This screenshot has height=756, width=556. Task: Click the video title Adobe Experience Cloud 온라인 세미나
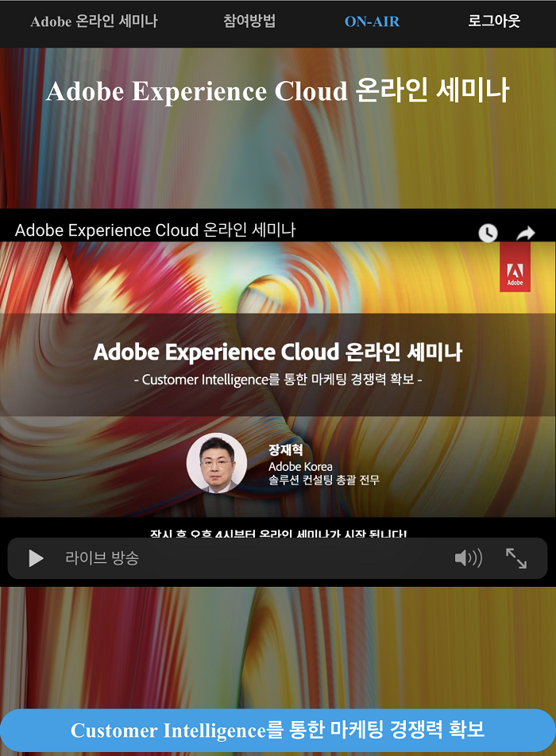coord(155,230)
